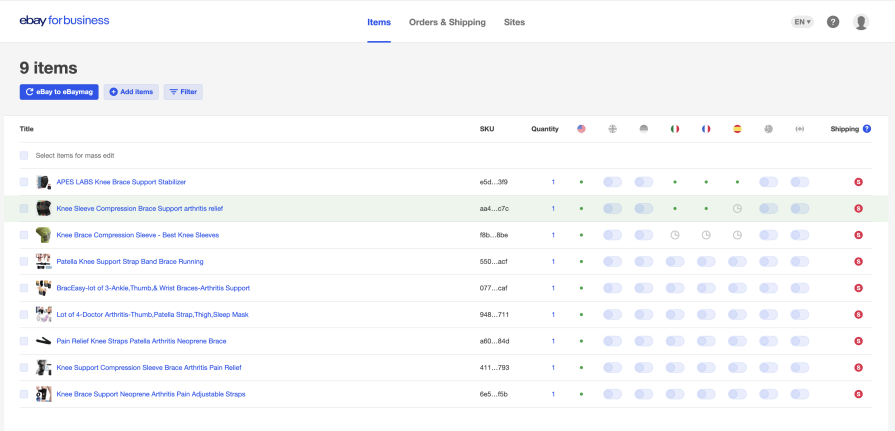This screenshot has height=431, width=895.
Task: Open the EN language dropdown
Action: 802,22
